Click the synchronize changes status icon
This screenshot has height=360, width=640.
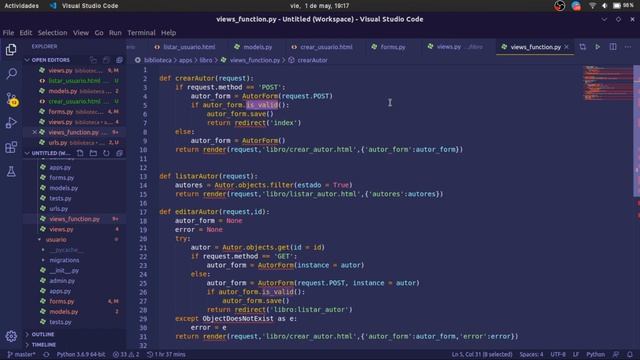point(46,354)
